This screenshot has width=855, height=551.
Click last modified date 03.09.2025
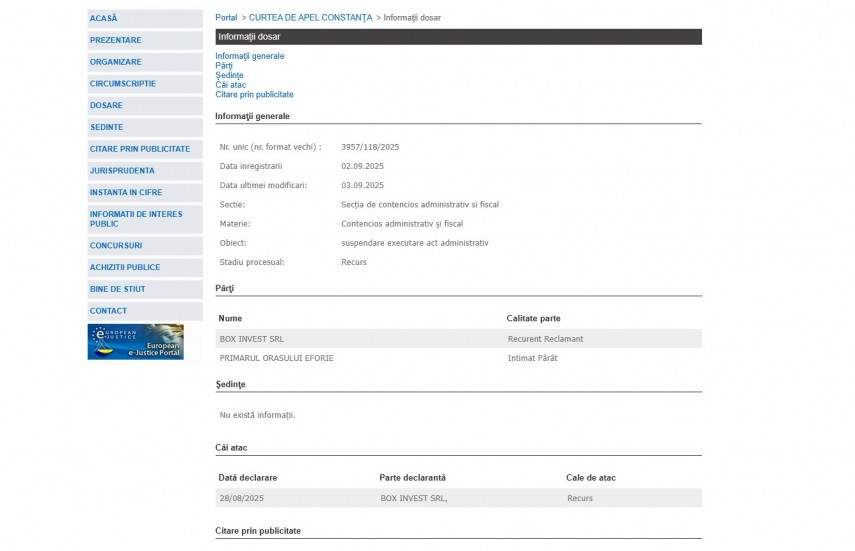tap(363, 185)
